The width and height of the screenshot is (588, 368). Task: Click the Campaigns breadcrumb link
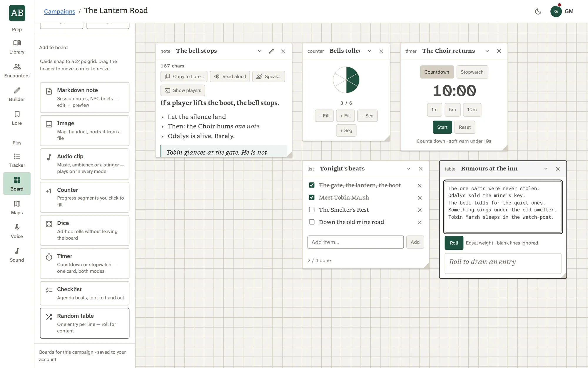tap(60, 11)
